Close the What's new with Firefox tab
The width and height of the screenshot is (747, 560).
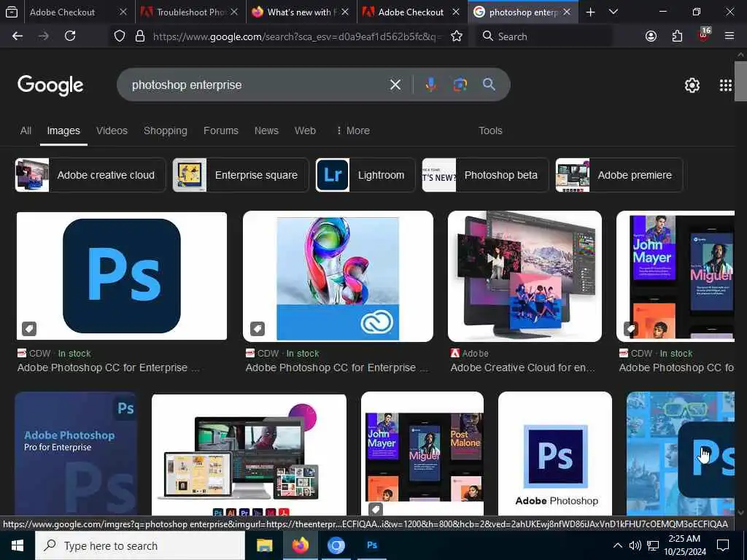(x=345, y=12)
